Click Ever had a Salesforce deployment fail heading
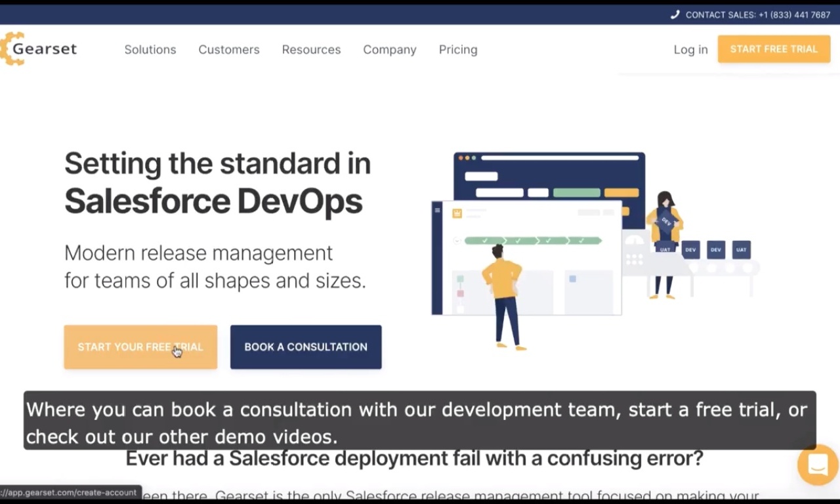This screenshot has width=840, height=504. [x=414, y=458]
